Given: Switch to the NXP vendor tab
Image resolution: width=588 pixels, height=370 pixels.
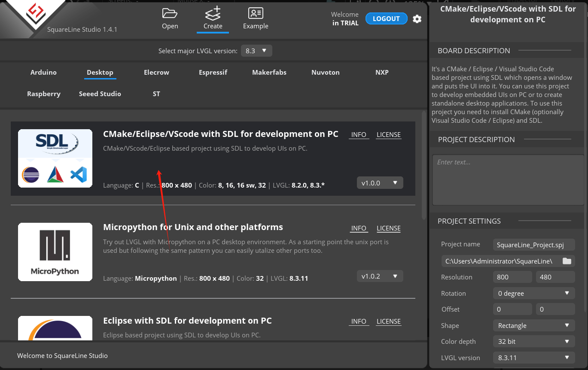Looking at the screenshot, I should tap(382, 72).
